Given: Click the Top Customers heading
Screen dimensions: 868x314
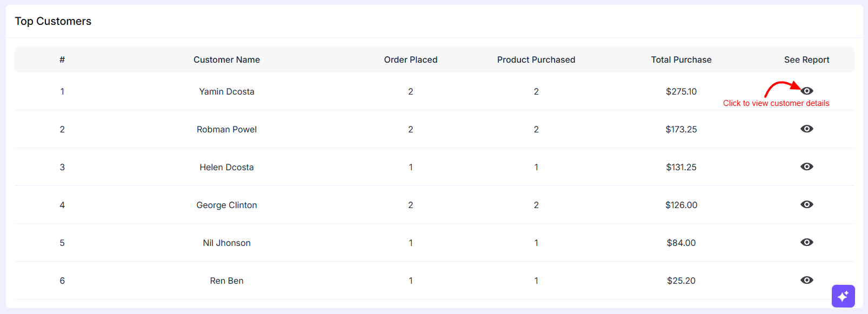Looking at the screenshot, I should (53, 21).
